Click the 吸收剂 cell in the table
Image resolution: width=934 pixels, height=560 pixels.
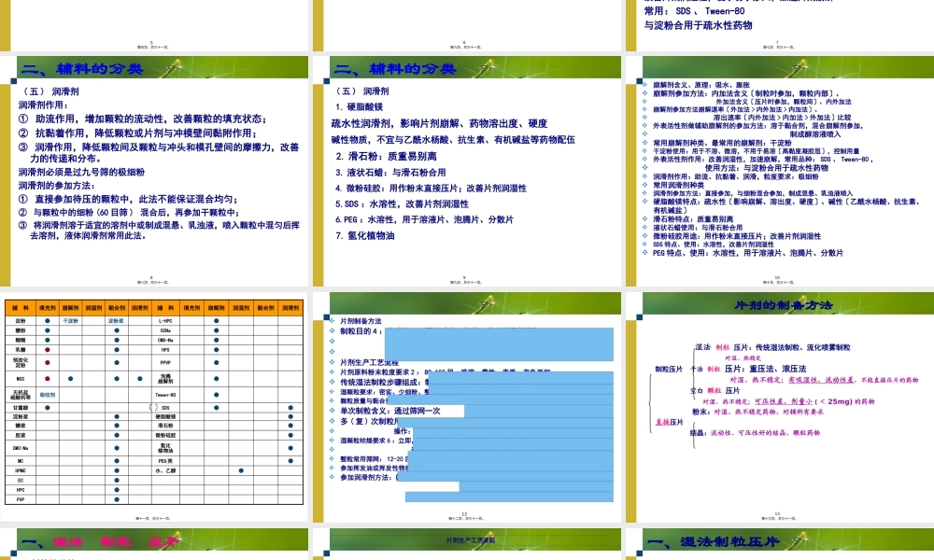(x=47, y=395)
